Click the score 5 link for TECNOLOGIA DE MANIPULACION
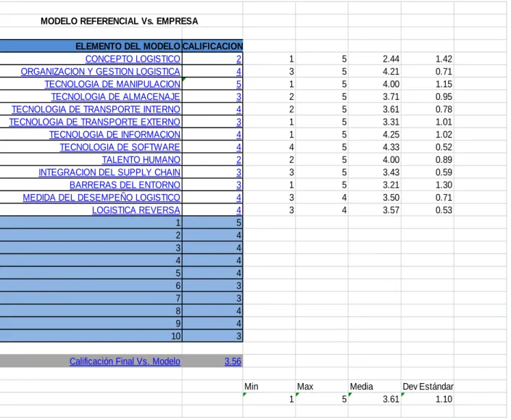Screen dimensions: 511x420 point(238,84)
